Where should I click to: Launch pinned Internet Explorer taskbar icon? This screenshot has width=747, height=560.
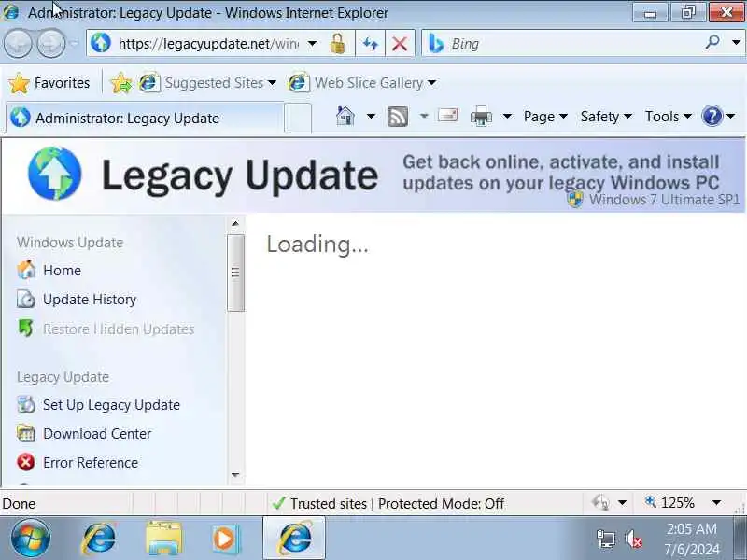tap(99, 539)
